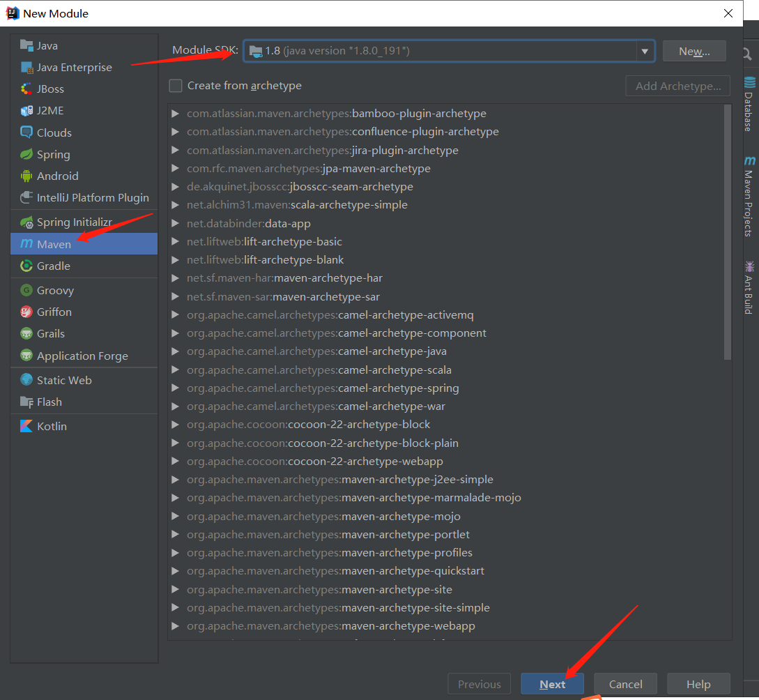The height and width of the screenshot is (700, 759).
Task: Expand camel-archetype-activemq entry
Action: coord(175,314)
